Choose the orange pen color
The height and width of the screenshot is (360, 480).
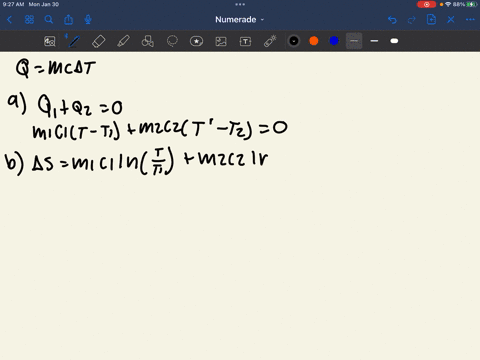314,41
